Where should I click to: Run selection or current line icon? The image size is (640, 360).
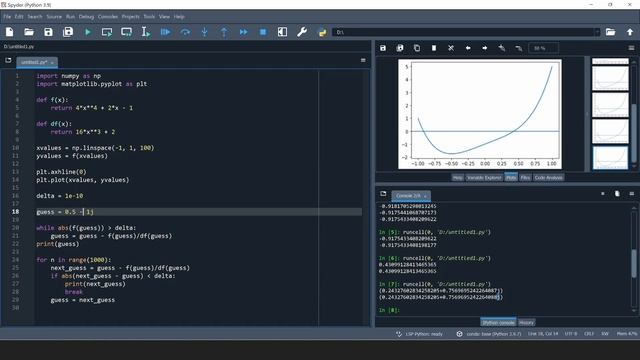point(146,32)
